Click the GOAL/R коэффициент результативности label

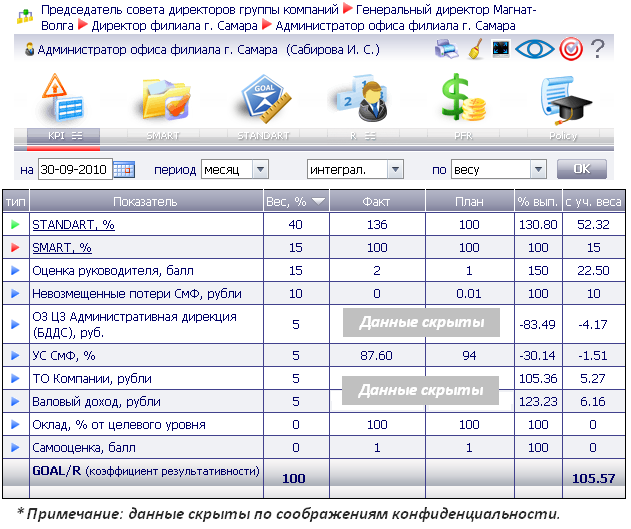[146, 471]
